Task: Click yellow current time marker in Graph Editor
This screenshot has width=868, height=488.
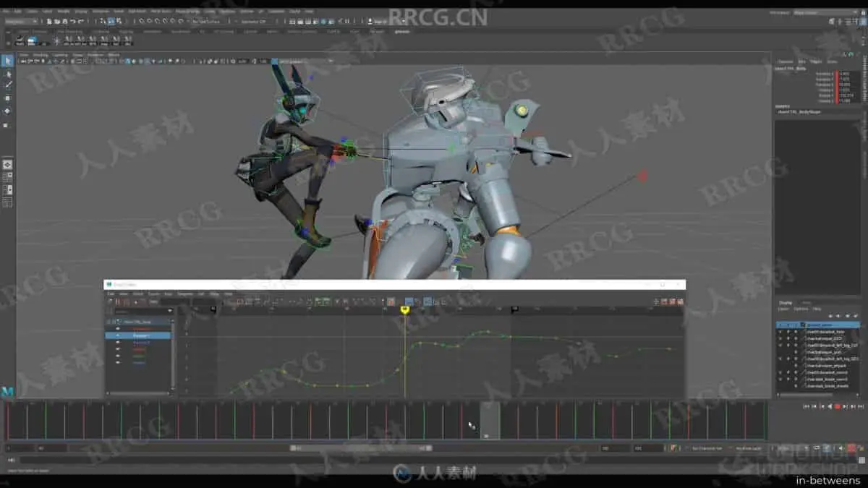Action: (x=405, y=309)
